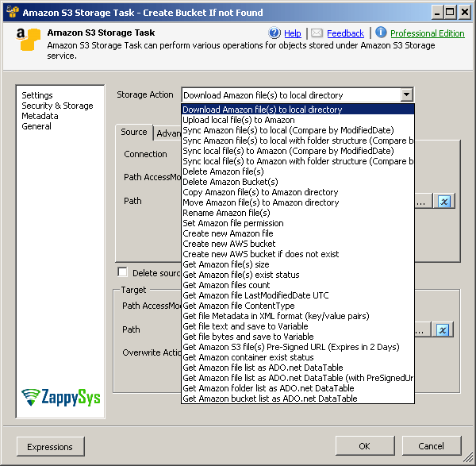This screenshot has width=476, height=466.
Task: Select Copy Amazon file(s) to Amazon directory
Action: click(x=297, y=192)
